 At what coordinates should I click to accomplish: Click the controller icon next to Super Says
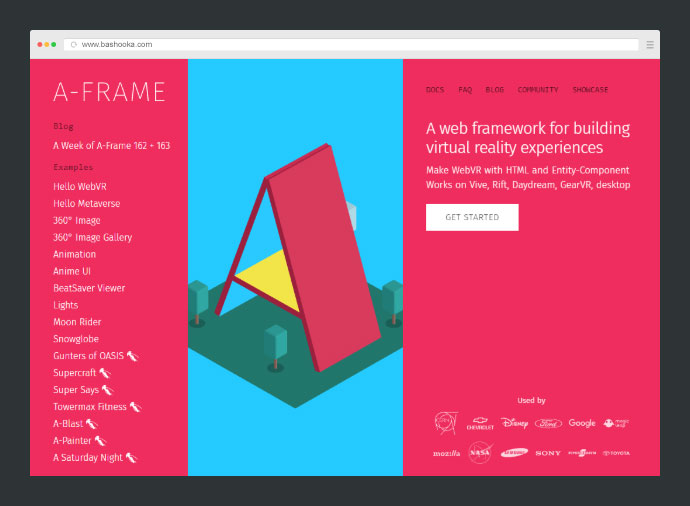pos(108,390)
